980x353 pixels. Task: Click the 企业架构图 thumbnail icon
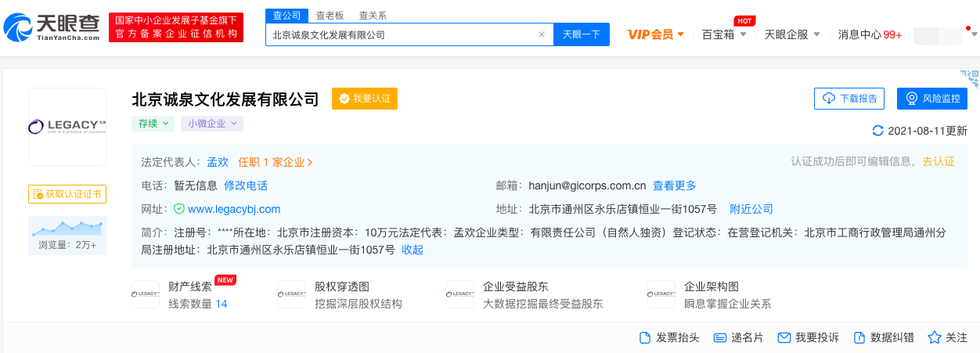coord(661,294)
